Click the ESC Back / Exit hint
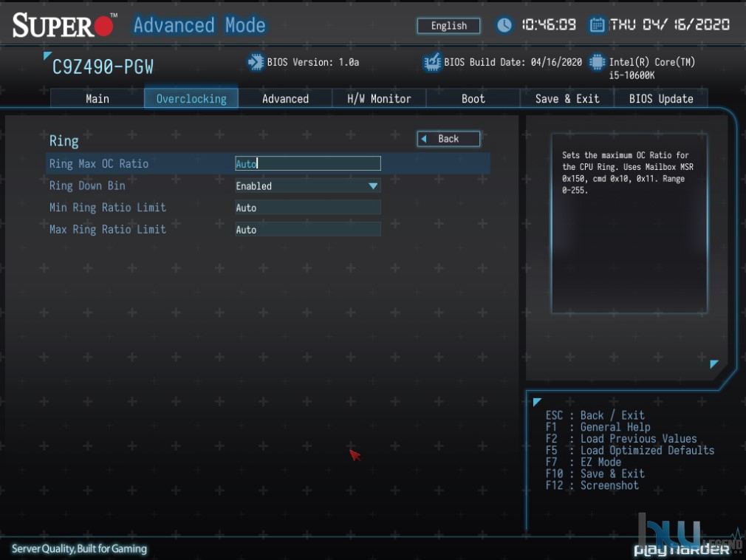746x560 pixels. pos(595,415)
